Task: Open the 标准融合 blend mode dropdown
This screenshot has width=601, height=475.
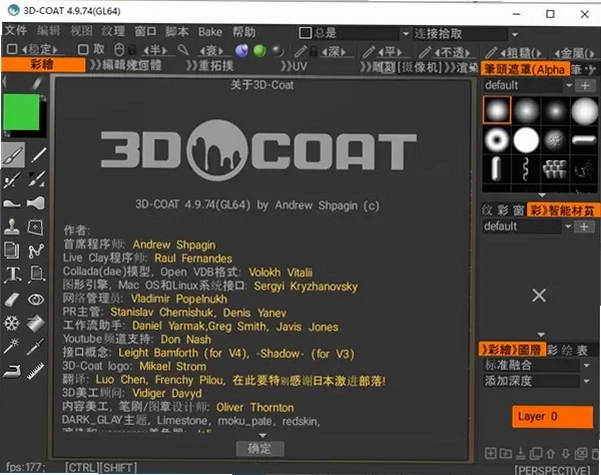Action: (x=586, y=365)
